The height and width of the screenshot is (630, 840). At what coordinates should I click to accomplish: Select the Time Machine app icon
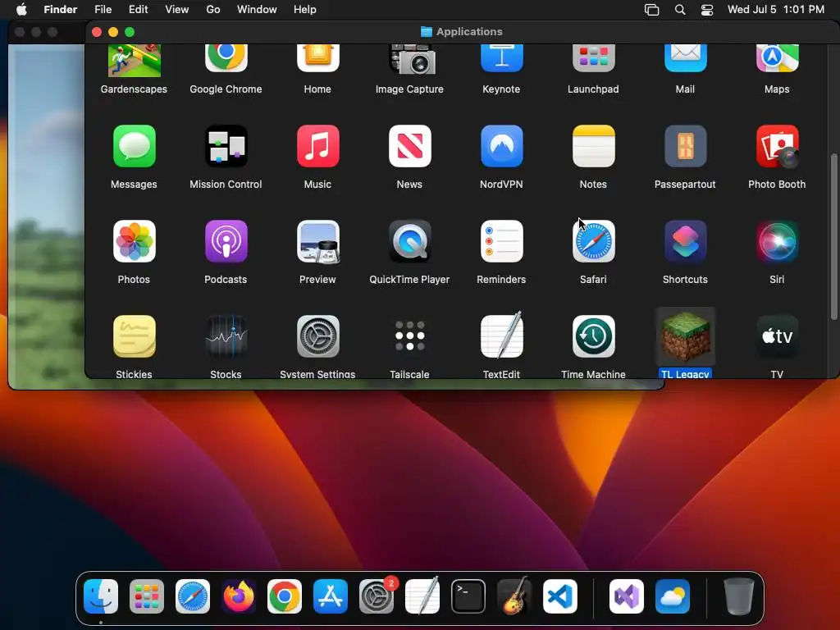pyautogui.click(x=593, y=336)
